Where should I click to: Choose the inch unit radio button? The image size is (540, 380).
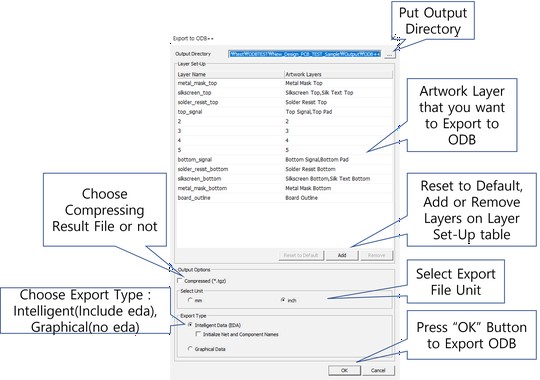[x=283, y=300]
